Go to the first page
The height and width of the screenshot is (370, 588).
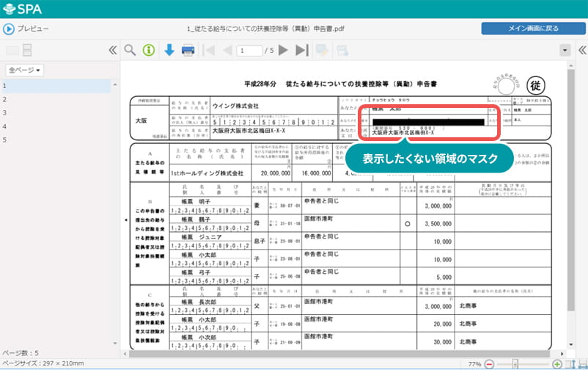coord(209,50)
